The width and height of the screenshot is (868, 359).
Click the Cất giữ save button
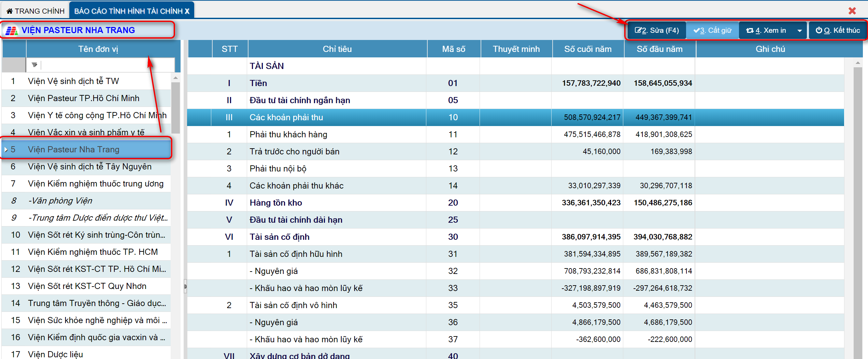point(712,30)
